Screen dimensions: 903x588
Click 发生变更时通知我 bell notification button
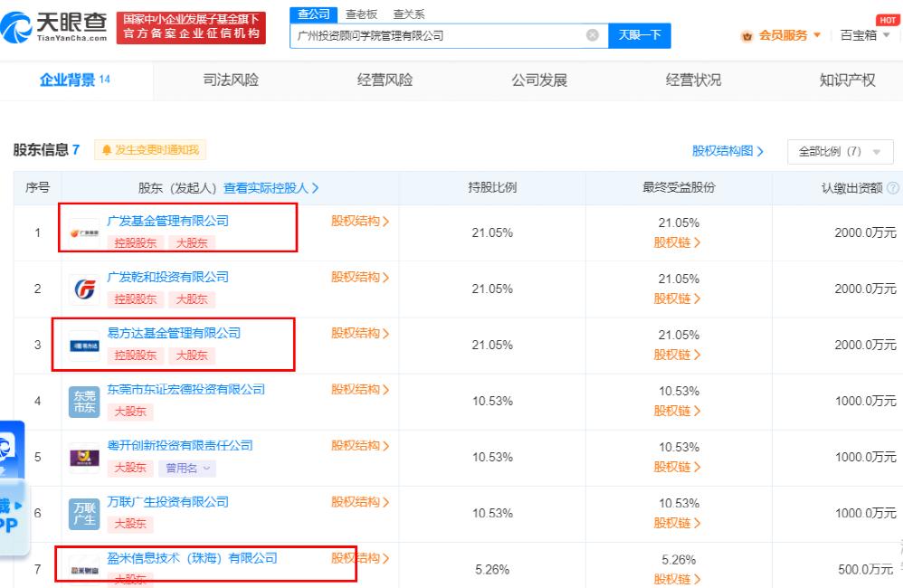149,150
